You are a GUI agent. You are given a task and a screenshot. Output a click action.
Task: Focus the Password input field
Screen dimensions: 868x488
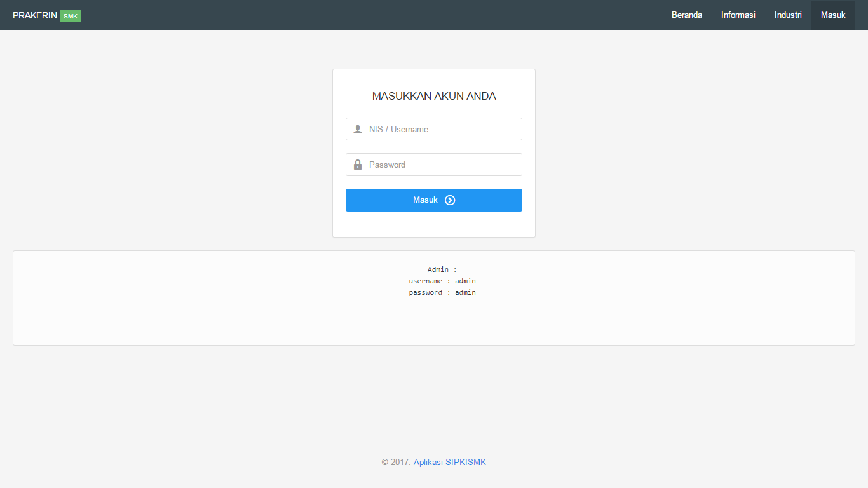pos(442,165)
